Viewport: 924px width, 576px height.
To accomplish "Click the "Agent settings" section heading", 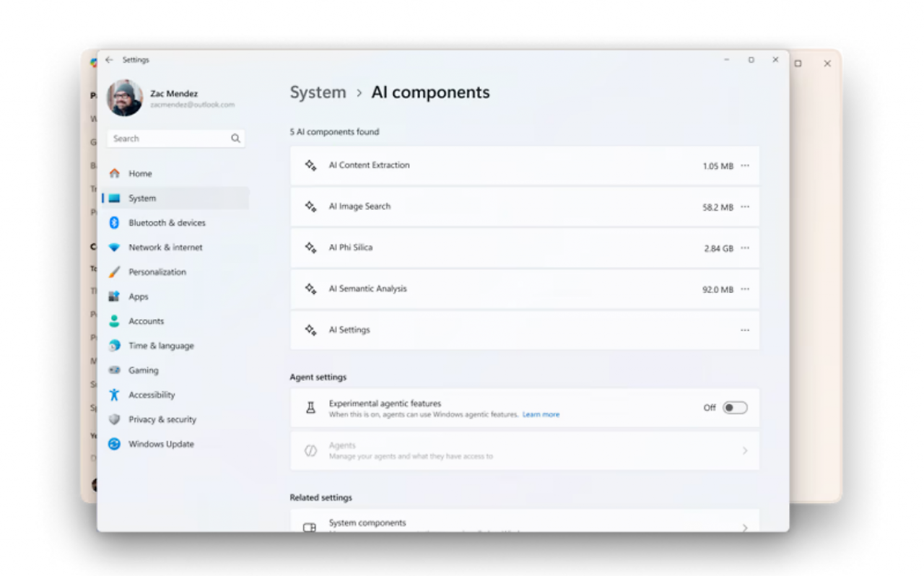I will pos(318,377).
